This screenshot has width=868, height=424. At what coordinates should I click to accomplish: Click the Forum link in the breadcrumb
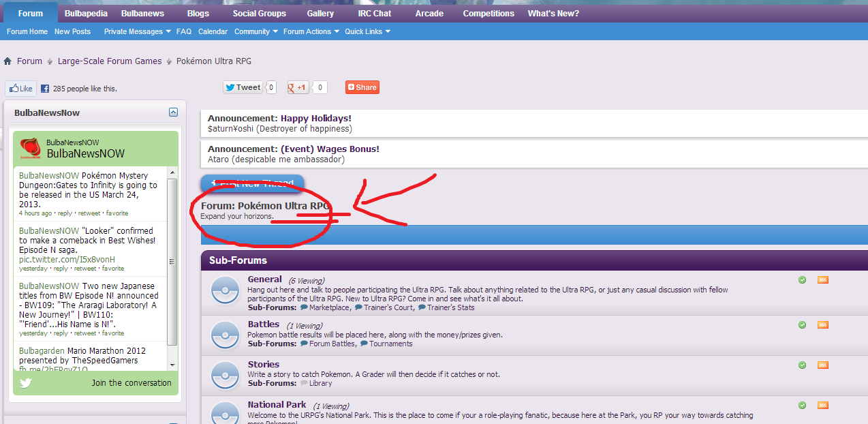pos(29,61)
